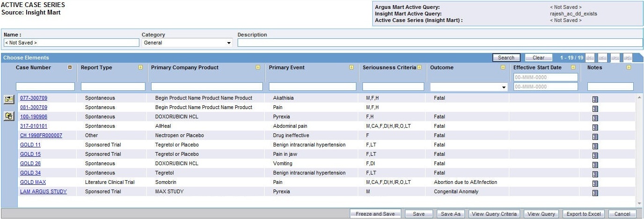Open the Category dropdown showing General
The height and width of the screenshot is (219, 644).
(187, 43)
